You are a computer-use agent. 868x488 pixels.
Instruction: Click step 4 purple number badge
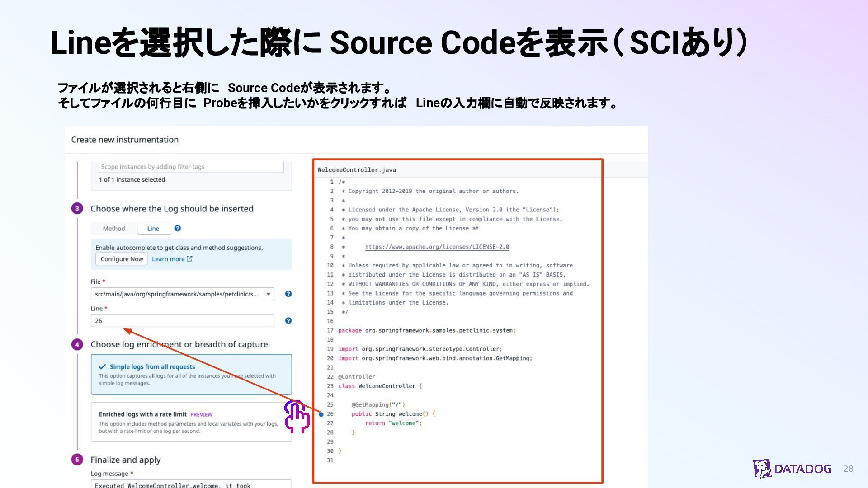(77, 345)
